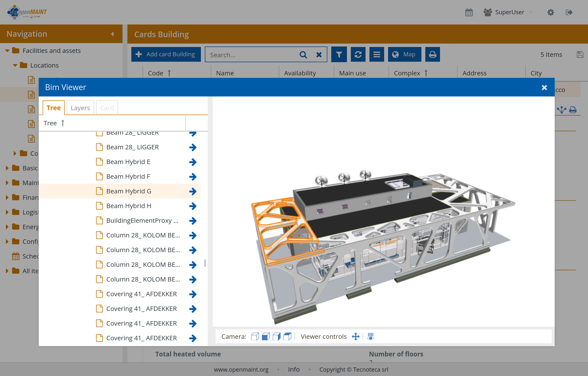The width and height of the screenshot is (588, 376).
Task: Click the Add card Building button
Action: tap(166, 54)
